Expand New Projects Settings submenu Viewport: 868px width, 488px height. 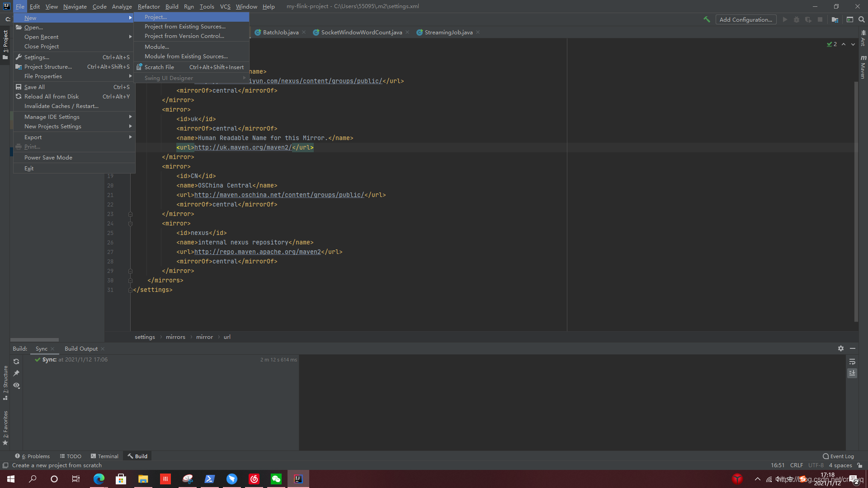point(74,127)
